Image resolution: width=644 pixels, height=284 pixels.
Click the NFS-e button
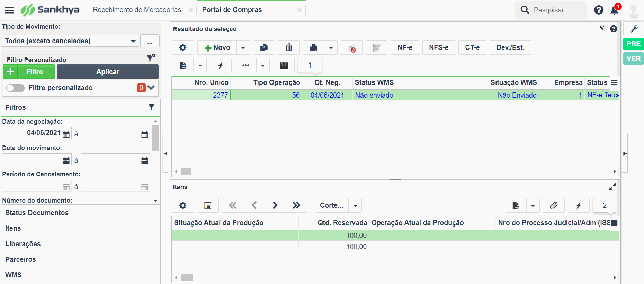click(x=439, y=47)
